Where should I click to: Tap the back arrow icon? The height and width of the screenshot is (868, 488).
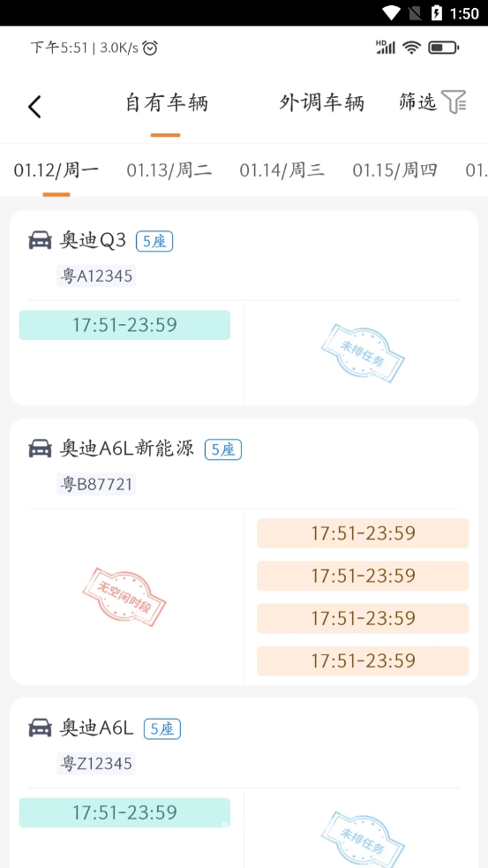(x=35, y=106)
